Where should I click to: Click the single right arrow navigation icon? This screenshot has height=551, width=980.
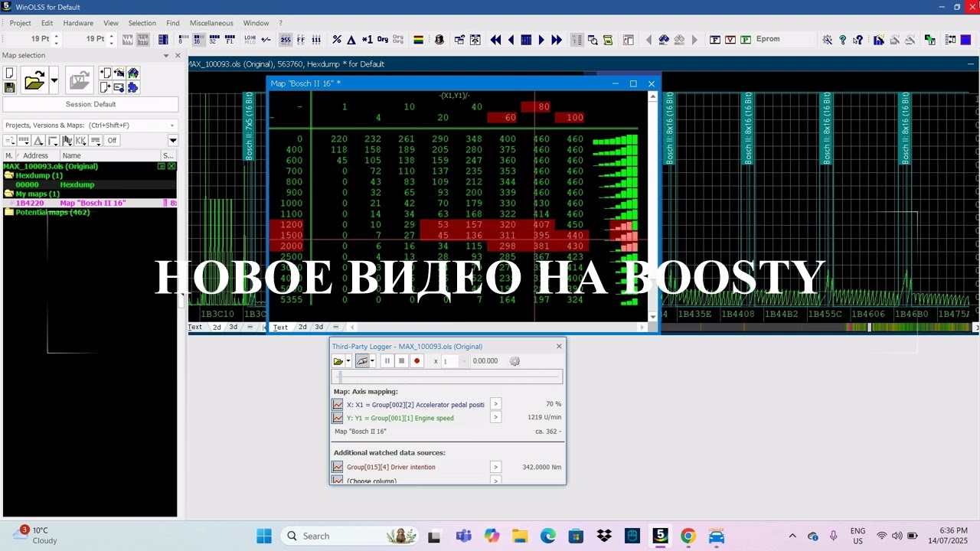coord(541,40)
